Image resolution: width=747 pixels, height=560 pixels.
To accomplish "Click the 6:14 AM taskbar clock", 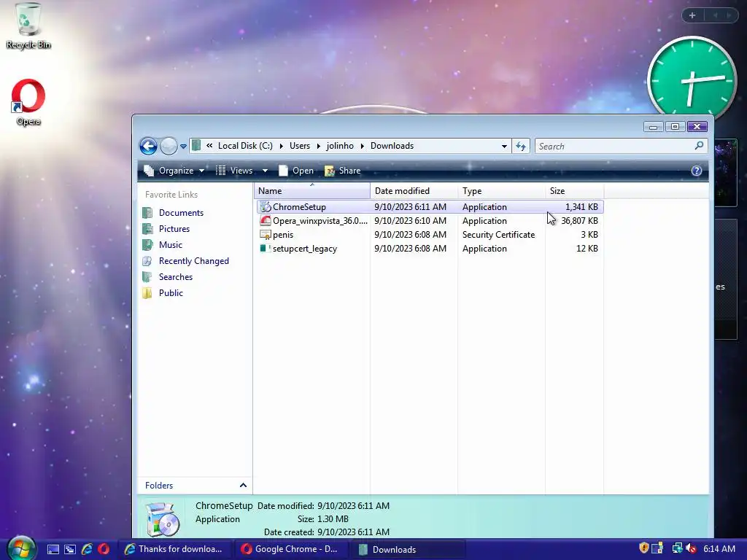I will [x=719, y=548].
